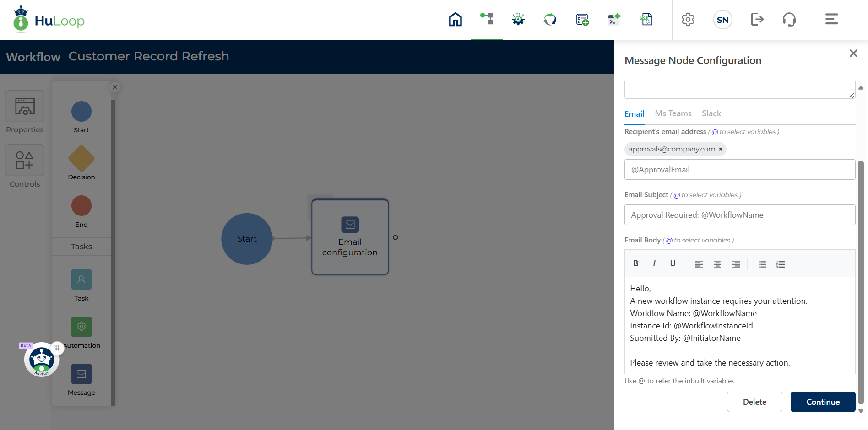Select the Decision diamond in the palette

coord(81,159)
